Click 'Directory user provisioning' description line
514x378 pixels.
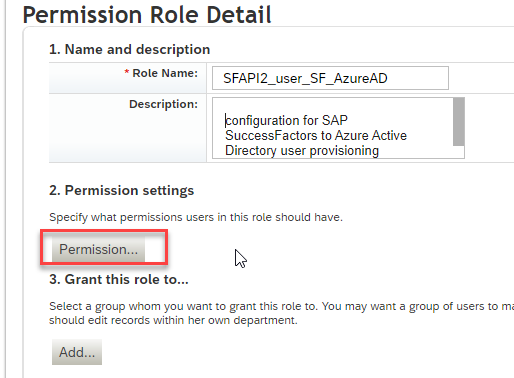[302, 151]
